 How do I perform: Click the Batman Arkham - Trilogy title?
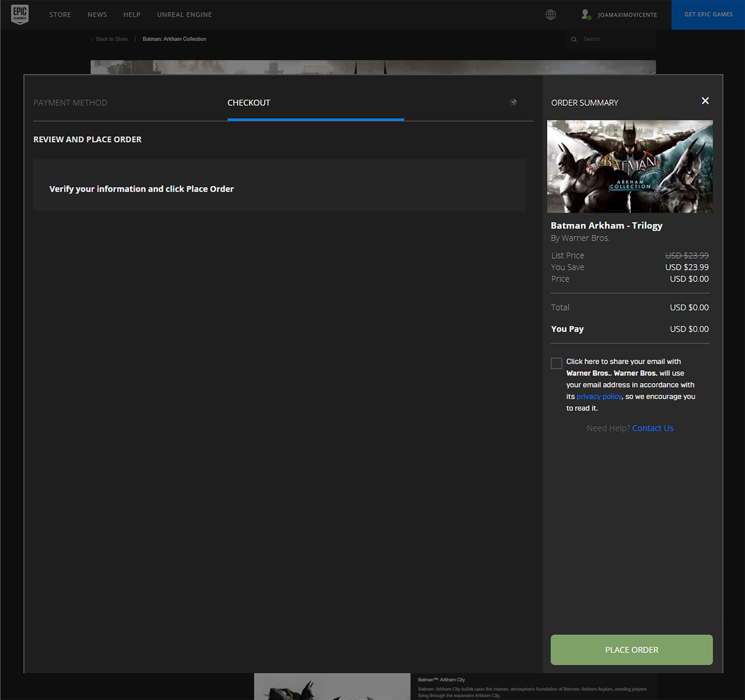tap(606, 225)
